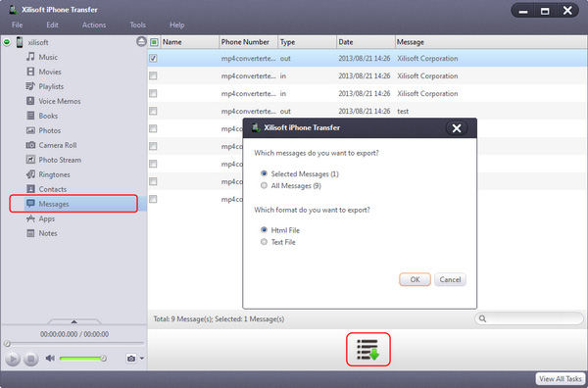Screen dimensions: 588x388
Task: Toggle the select-all checkbox in header
Action: tap(154, 42)
